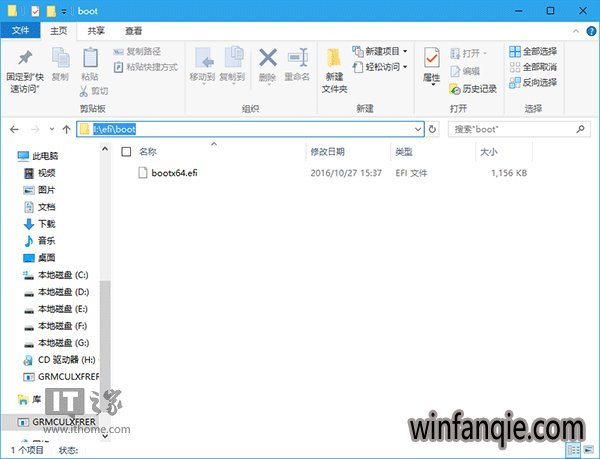The width and height of the screenshot is (600, 459).
Task: Click the Up one level arrow
Action: point(67,129)
